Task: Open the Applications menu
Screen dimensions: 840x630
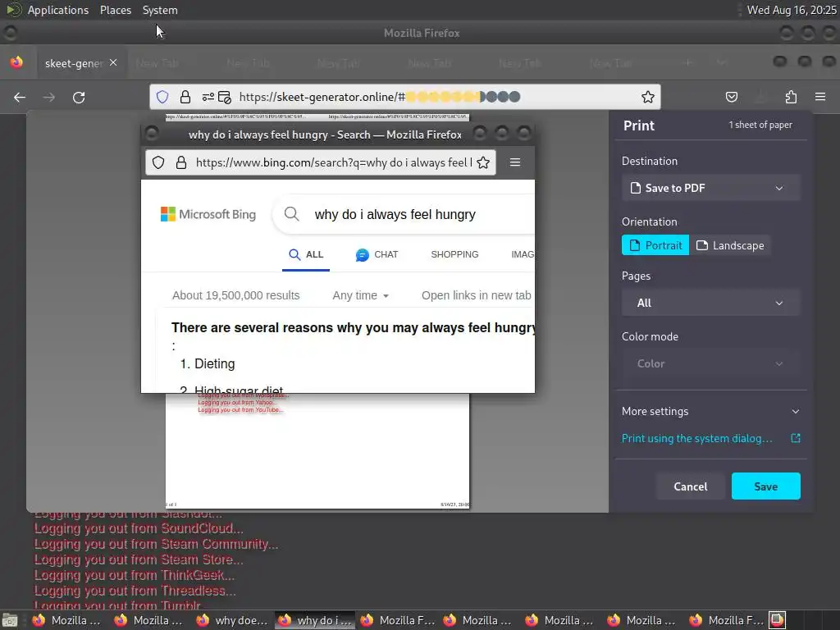Action: point(58,10)
